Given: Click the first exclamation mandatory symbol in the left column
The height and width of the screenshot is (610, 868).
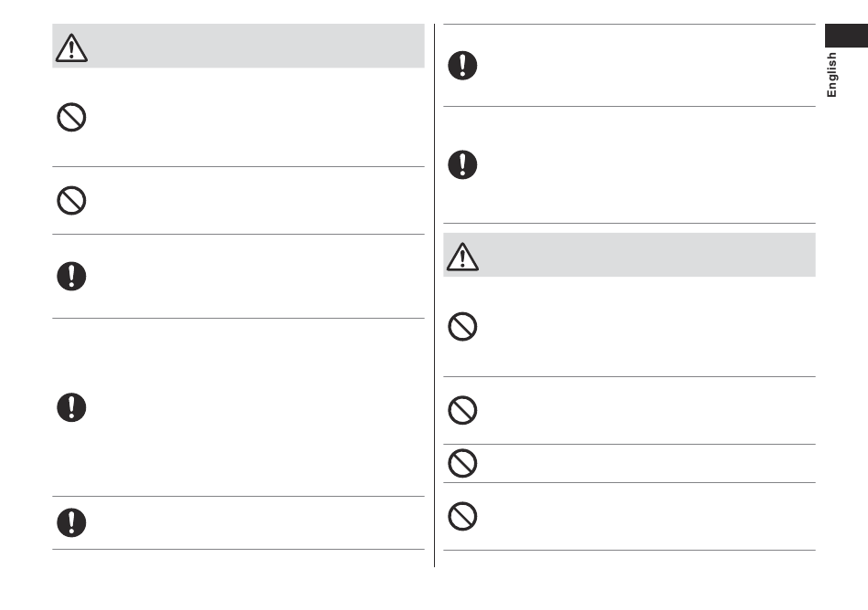Looking at the screenshot, I should [71, 276].
